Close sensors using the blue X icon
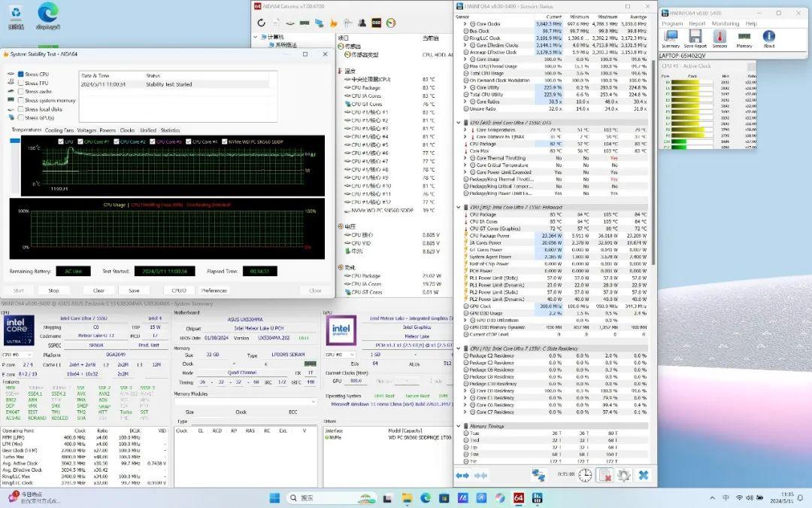Image resolution: width=812 pixels, height=508 pixels. point(644,475)
